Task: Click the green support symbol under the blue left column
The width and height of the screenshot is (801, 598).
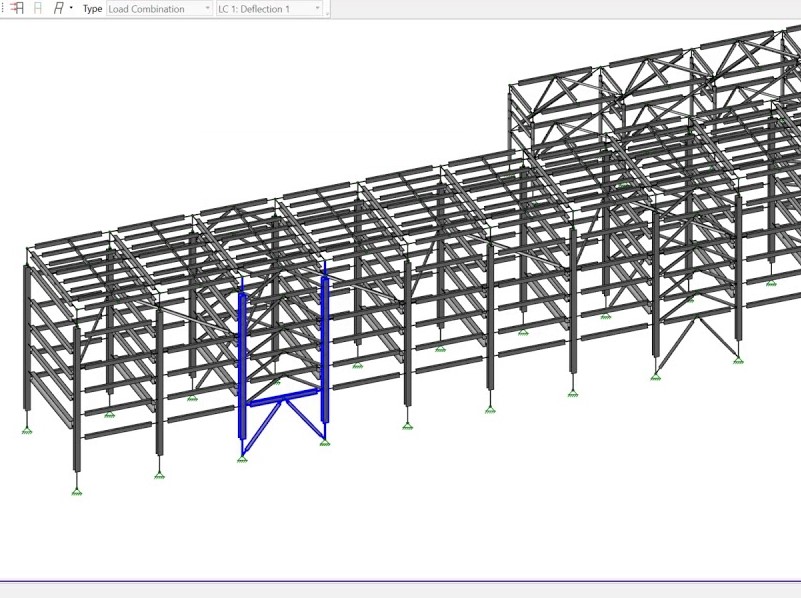Action: tap(242, 460)
